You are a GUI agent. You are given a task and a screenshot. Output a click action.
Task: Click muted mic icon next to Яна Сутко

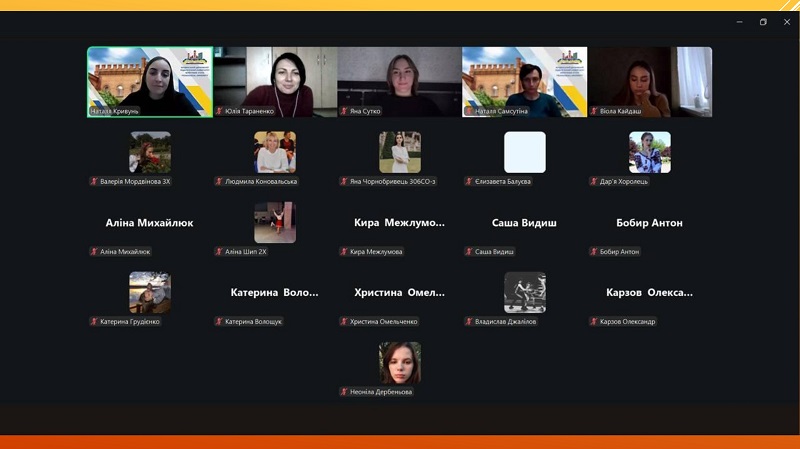pyautogui.click(x=345, y=111)
